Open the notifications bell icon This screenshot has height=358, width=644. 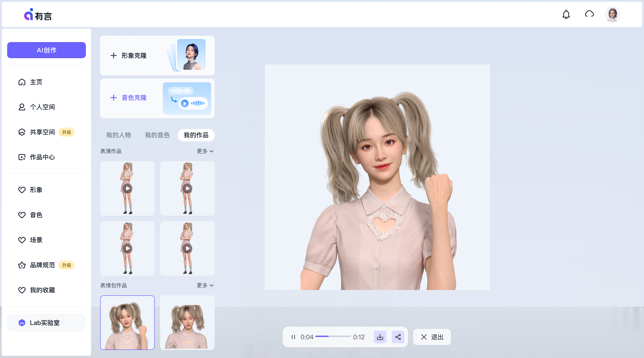[x=566, y=15]
